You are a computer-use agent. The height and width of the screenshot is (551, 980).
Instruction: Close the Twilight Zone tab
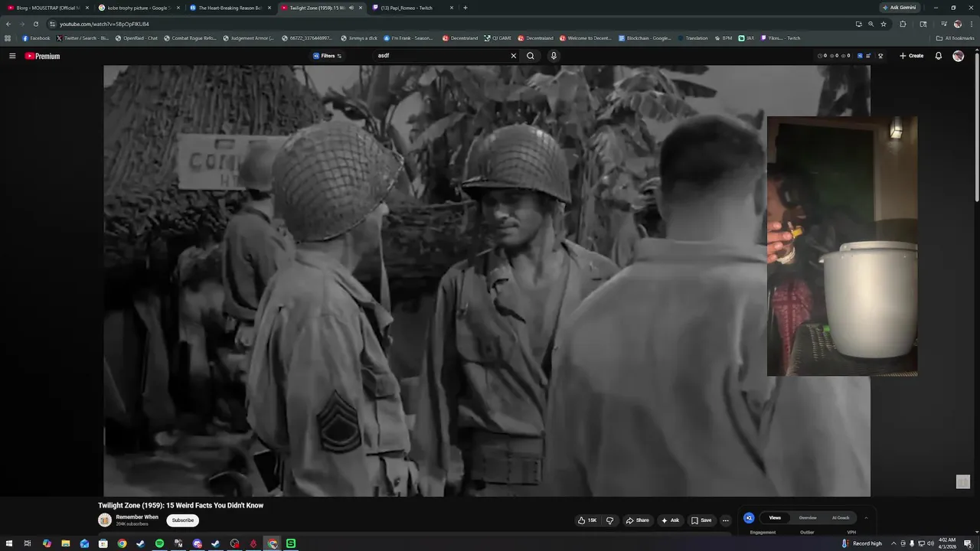361,8
